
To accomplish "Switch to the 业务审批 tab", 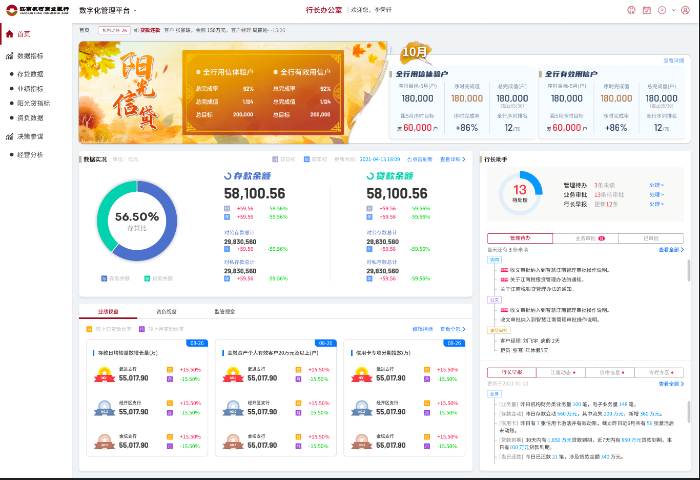I will tap(585, 238).
